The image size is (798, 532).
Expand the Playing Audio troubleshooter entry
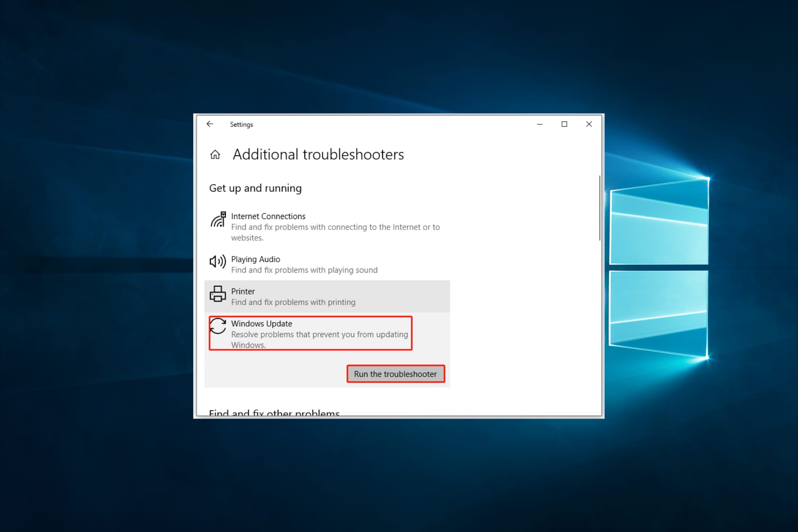[x=256, y=259]
